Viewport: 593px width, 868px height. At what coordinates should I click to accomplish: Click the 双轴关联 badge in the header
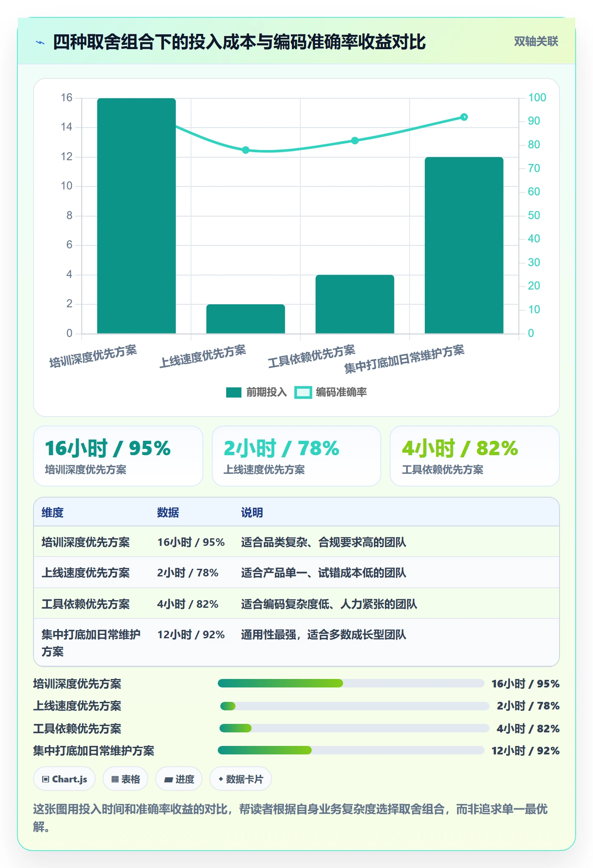point(536,41)
